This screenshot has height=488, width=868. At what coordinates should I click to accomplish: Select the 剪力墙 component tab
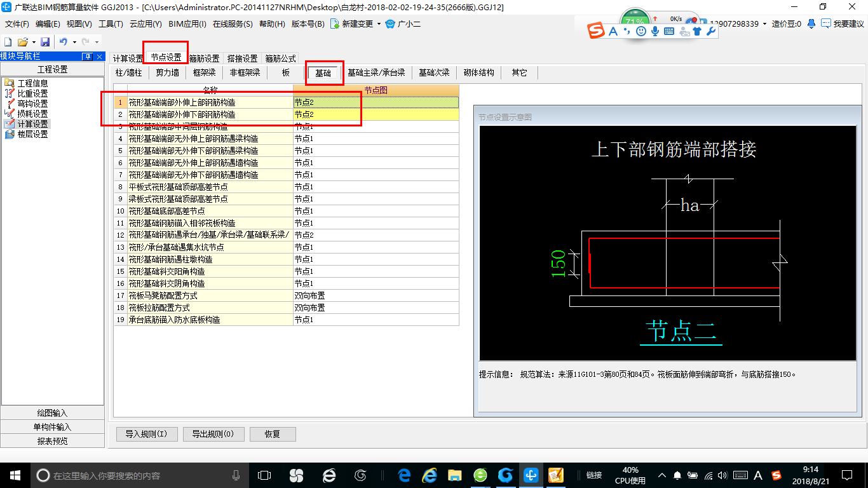coord(167,72)
